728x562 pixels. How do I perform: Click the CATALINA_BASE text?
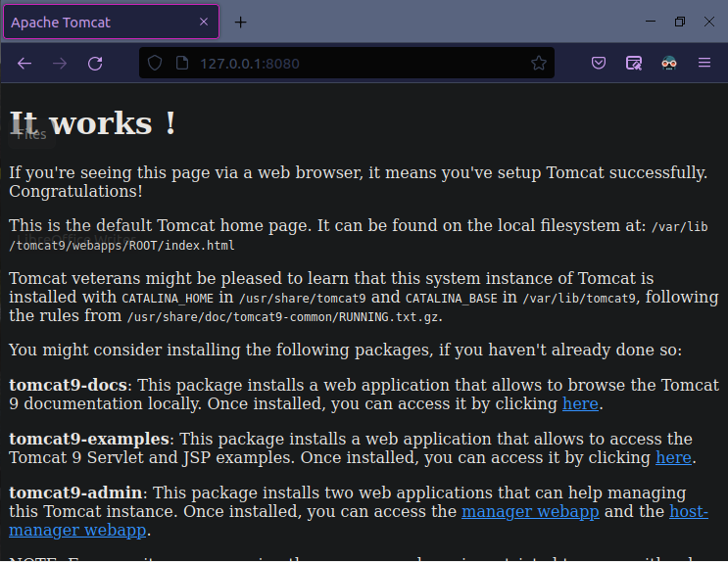tap(452, 299)
